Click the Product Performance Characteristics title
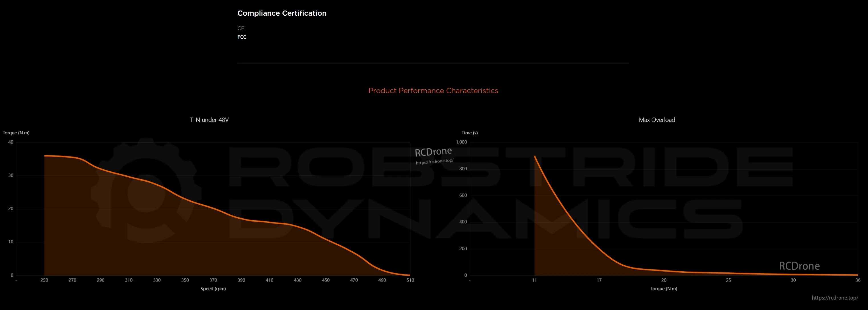 point(433,91)
